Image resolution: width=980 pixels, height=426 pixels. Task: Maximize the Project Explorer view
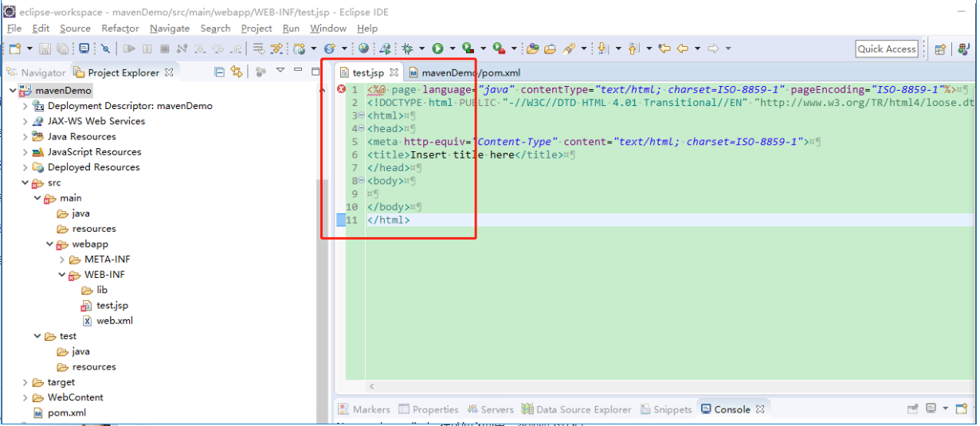315,72
